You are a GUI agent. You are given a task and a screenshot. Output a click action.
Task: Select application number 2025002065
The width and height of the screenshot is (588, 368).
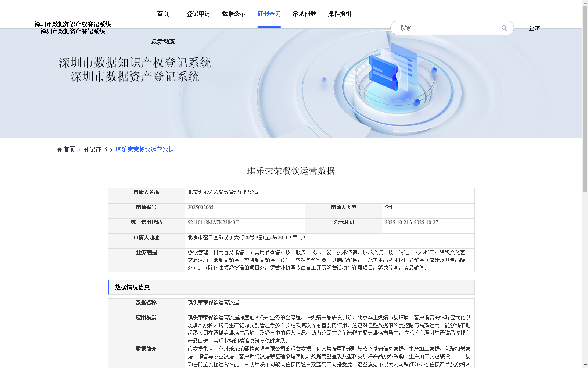tap(201, 207)
